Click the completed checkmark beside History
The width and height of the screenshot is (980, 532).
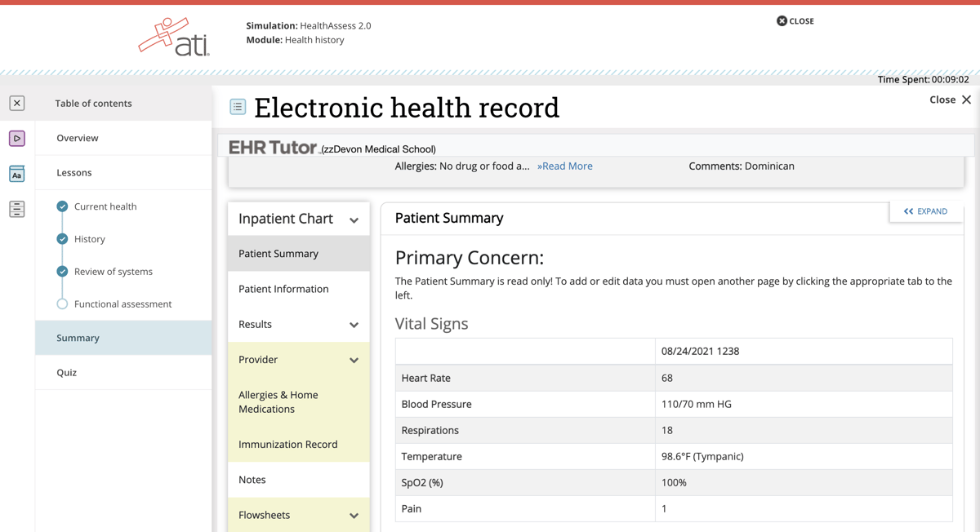pyautogui.click(x=62, y=239)
